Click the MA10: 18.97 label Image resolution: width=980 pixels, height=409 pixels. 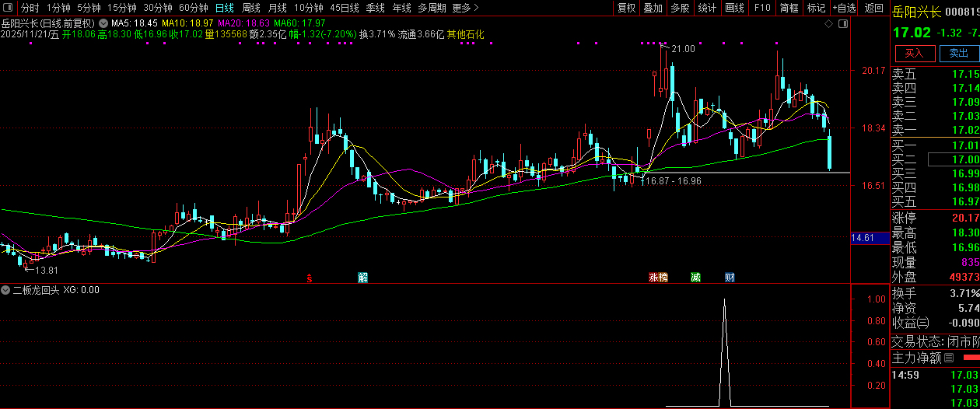click(x=187, y=23)
